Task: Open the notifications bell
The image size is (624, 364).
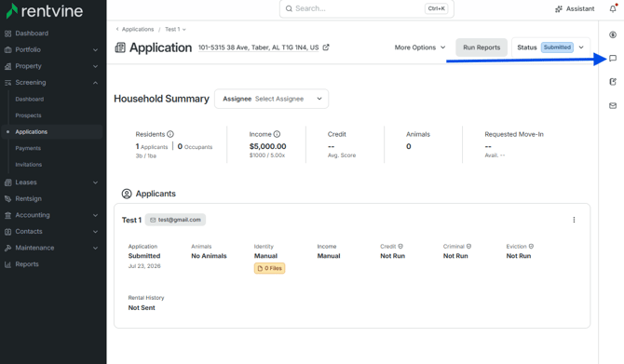Action: point(613,8)
